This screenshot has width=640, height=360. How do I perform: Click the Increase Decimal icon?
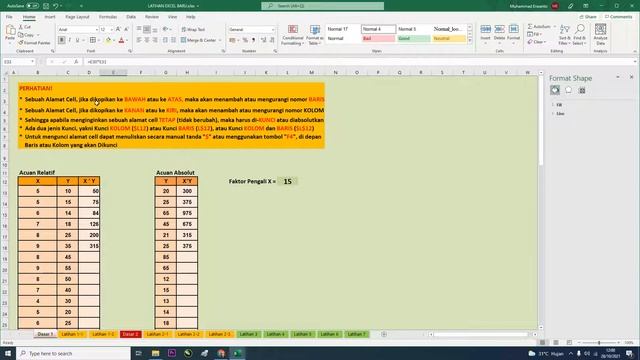[x=263, y=40]
